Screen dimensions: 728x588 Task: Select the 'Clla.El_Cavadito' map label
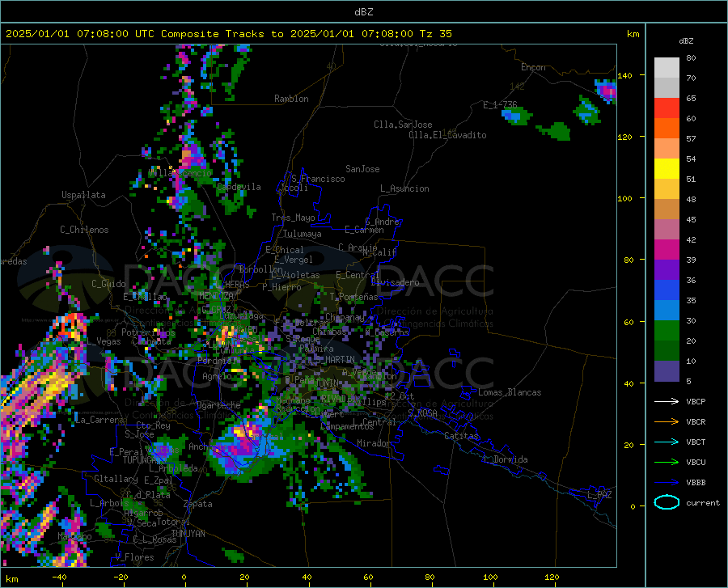[x=447, y=135]
